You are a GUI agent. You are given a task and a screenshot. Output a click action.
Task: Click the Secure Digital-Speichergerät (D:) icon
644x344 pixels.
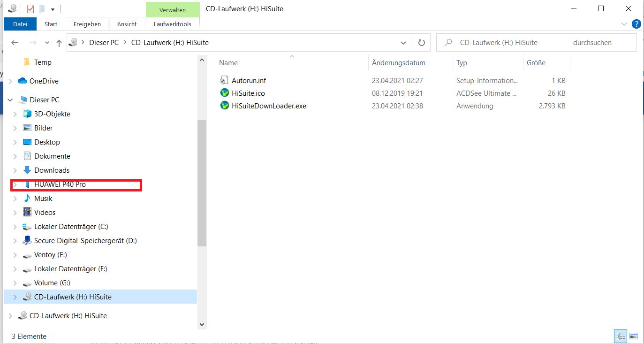click(x=27, y=241)
